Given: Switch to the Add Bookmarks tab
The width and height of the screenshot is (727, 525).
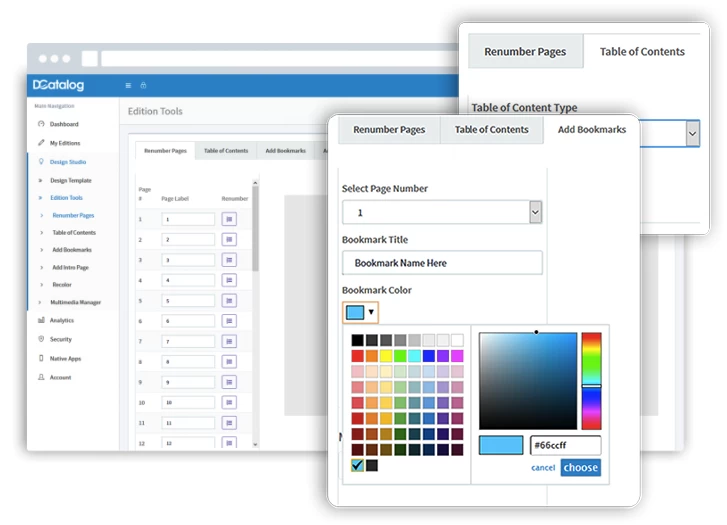Looking at the screenshot, I should (592, 130).
